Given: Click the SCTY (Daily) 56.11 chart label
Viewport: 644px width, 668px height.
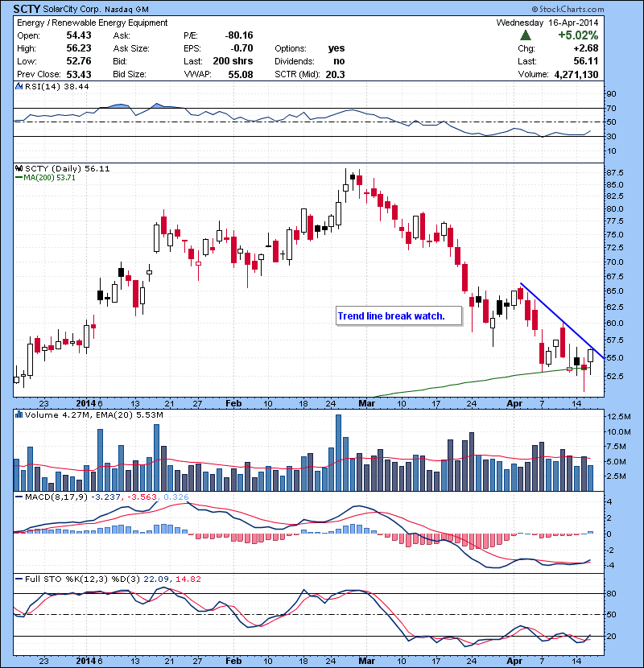Looking at the screenshot, I should tap(68, 169).
